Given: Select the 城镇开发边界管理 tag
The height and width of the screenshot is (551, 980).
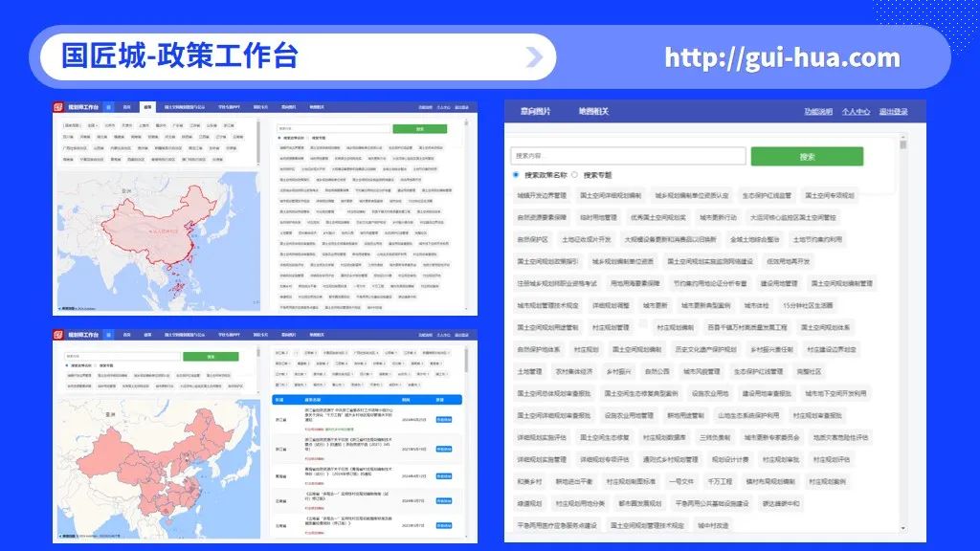Looking at the screenshot, I should (542, 195).
